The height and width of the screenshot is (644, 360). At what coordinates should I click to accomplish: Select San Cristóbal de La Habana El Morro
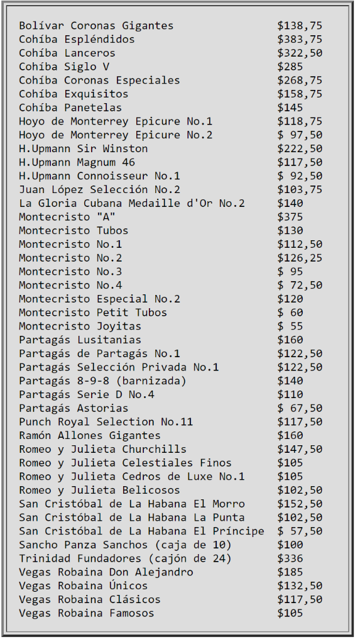pos(132,504)
